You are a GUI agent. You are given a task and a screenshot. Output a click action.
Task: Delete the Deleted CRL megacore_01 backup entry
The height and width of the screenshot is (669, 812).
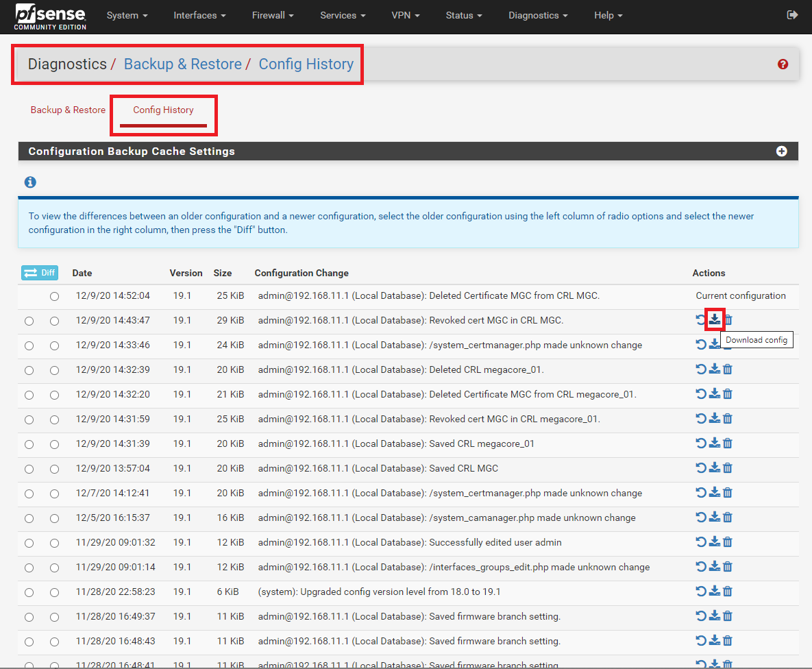(x=728, y=369)
